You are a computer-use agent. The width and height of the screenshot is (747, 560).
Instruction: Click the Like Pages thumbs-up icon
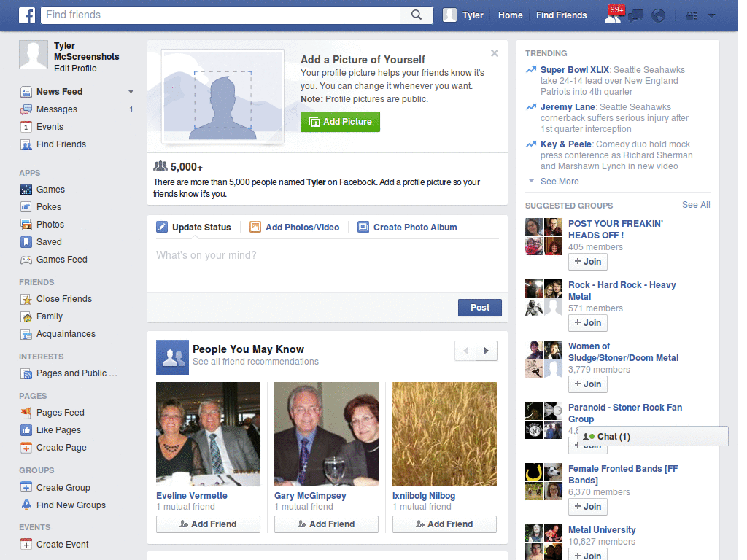click(26, 430)
